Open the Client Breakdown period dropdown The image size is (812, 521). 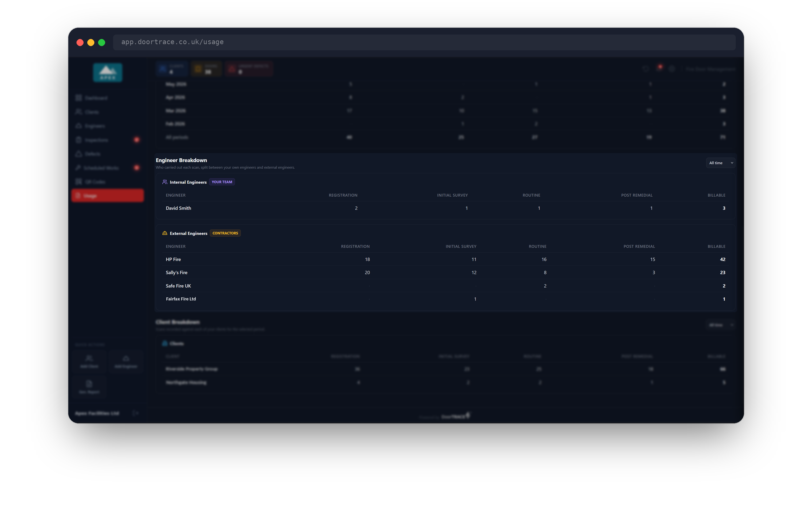click(x=720, y=325)
